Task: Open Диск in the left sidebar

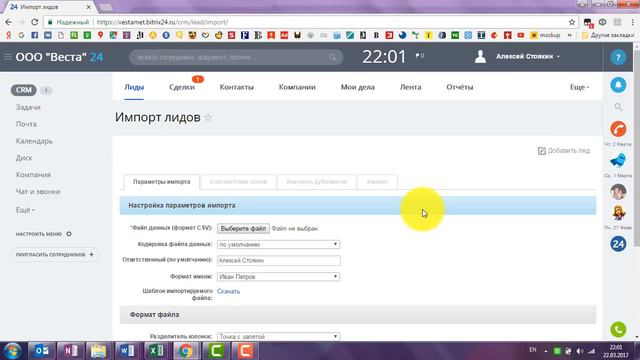Action: pyautogui.click(x=24, y=158)
